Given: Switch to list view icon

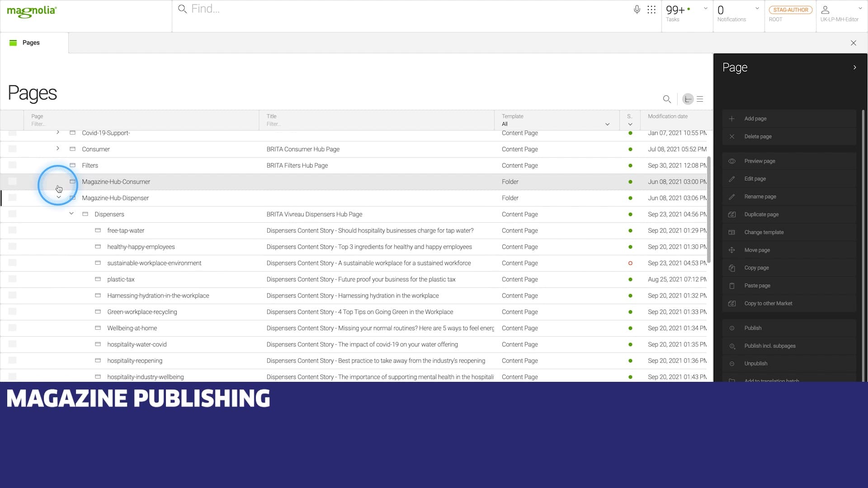Looking at the screenshot, I should click(x=700, y=99).
